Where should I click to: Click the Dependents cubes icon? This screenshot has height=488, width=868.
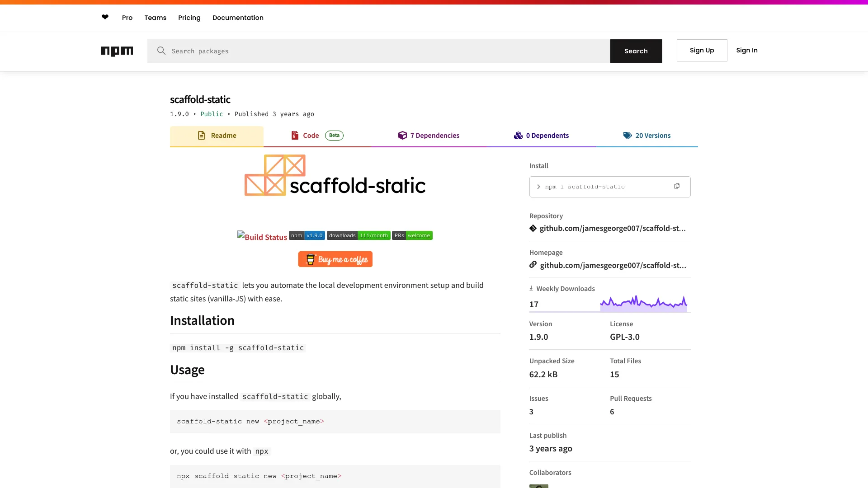click(518, 135)
